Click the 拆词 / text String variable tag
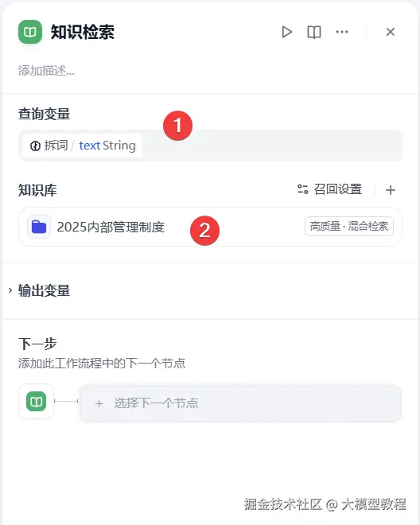 [x=83, y=146]
